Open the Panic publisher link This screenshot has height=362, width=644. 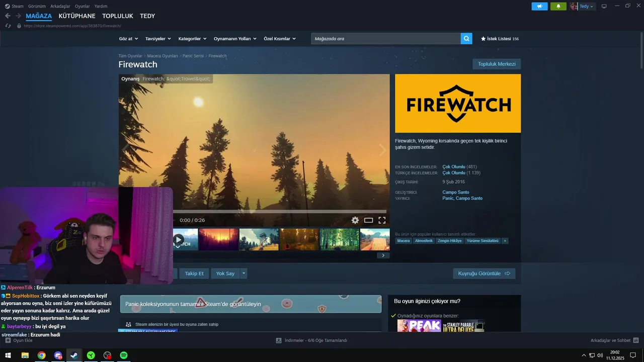point(448,198)
